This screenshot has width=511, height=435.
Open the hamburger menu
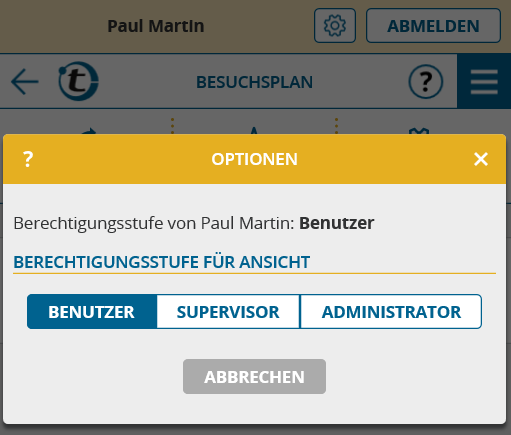tap(484, 82)
